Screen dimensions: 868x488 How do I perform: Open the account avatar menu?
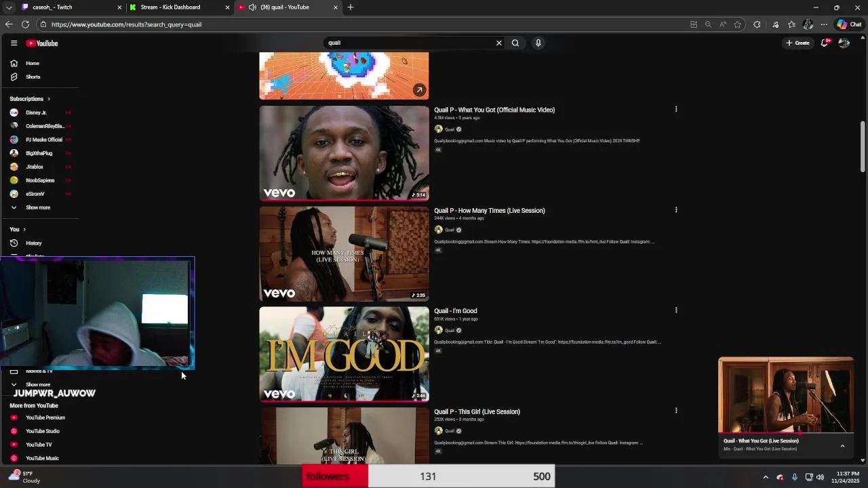pos(844,43)
